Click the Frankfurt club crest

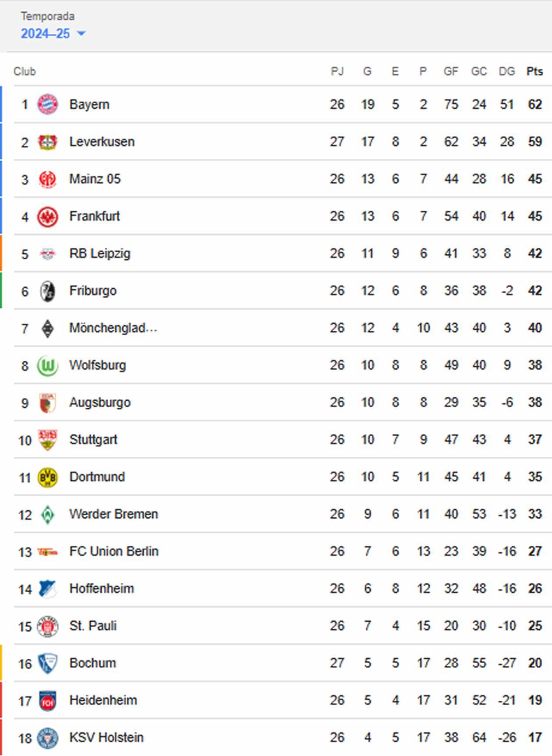tap(48, 216)
